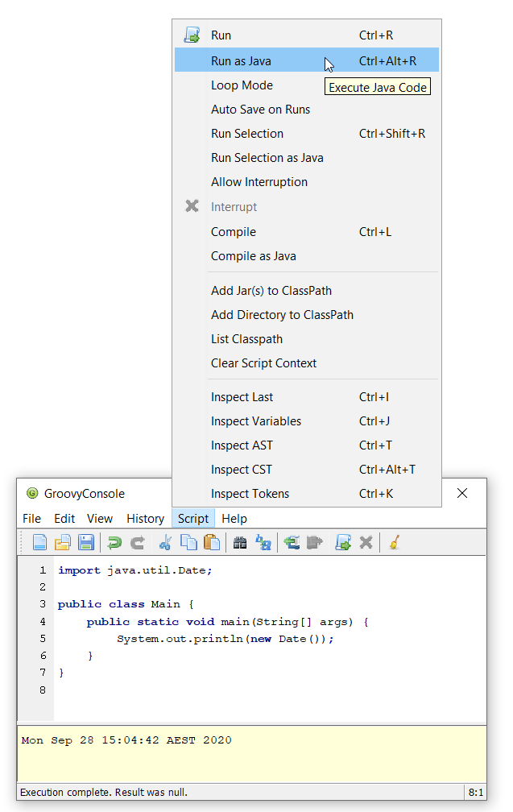Toggle Allow Interruption option

[x=259, y=182]
